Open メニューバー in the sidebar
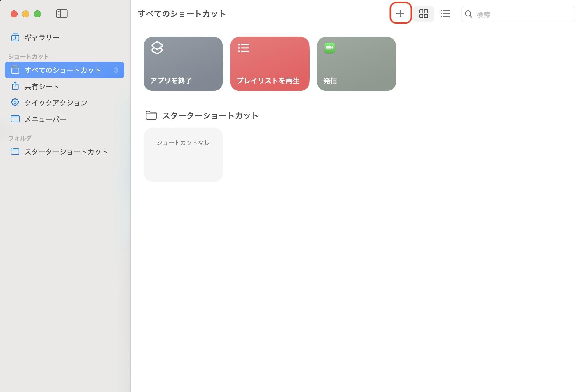The image size is (580, 392). point(64,119)
